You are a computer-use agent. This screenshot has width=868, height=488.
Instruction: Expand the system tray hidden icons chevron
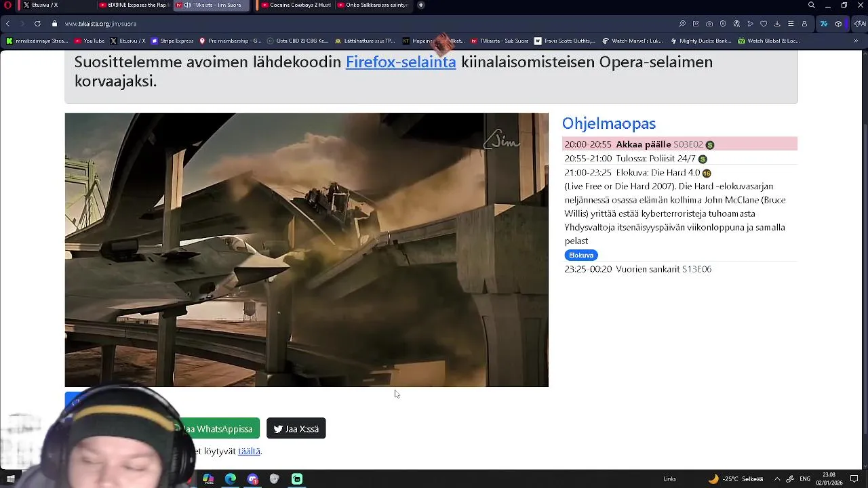pos(777,479)
